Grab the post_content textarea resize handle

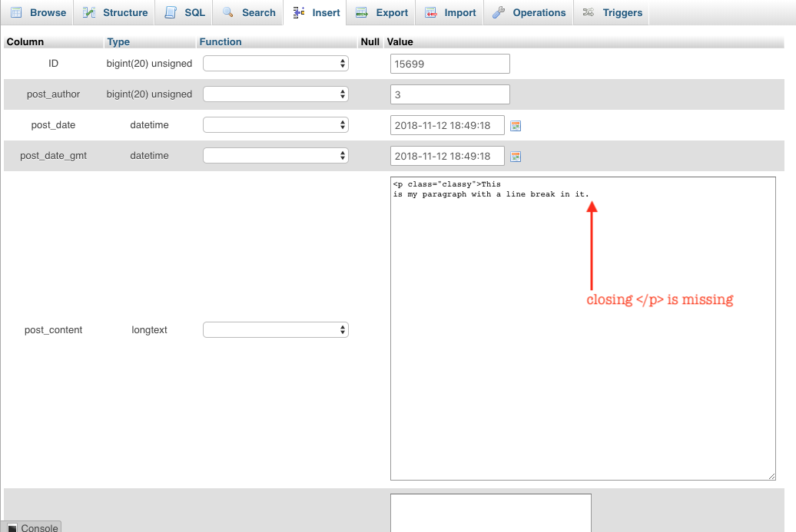[771, 476]
